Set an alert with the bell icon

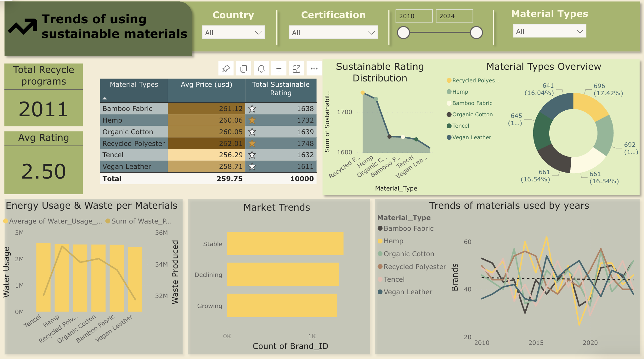point(261,69)
